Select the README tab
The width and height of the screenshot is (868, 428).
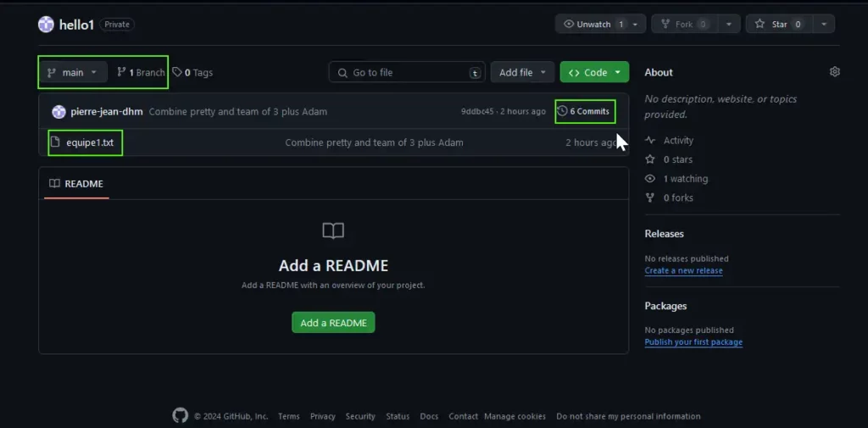pyautogui.click(x=76, y=184)
